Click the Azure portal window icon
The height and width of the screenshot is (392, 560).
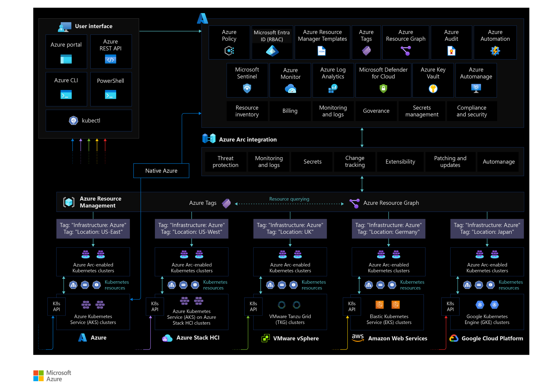pyautogui.click(x=66, y=59)
